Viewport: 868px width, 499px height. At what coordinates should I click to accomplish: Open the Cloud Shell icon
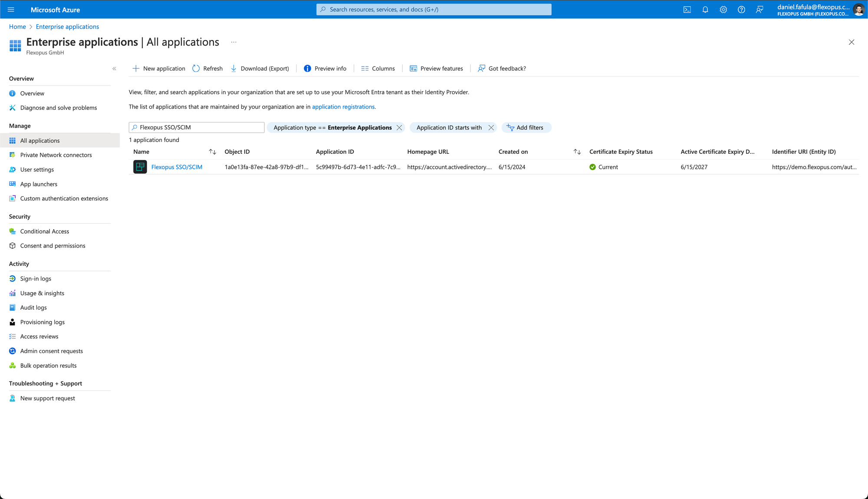coord(687,10)
